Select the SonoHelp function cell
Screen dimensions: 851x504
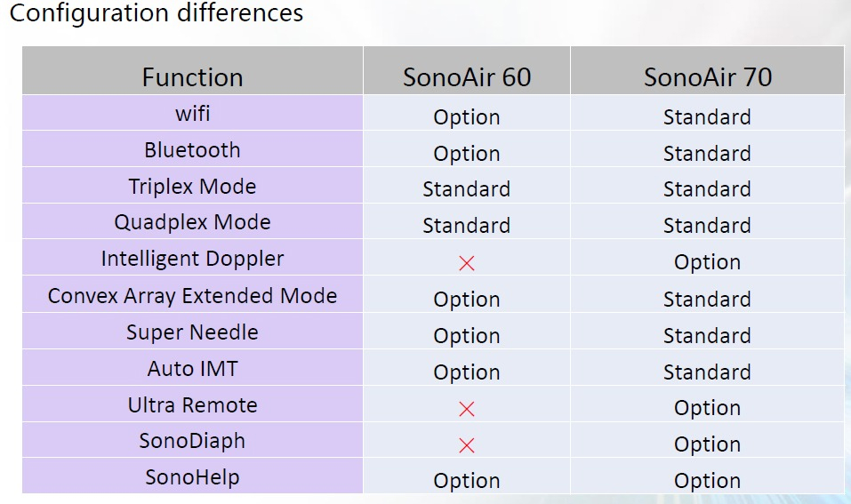pyautogui.click(x=192, y=476)
